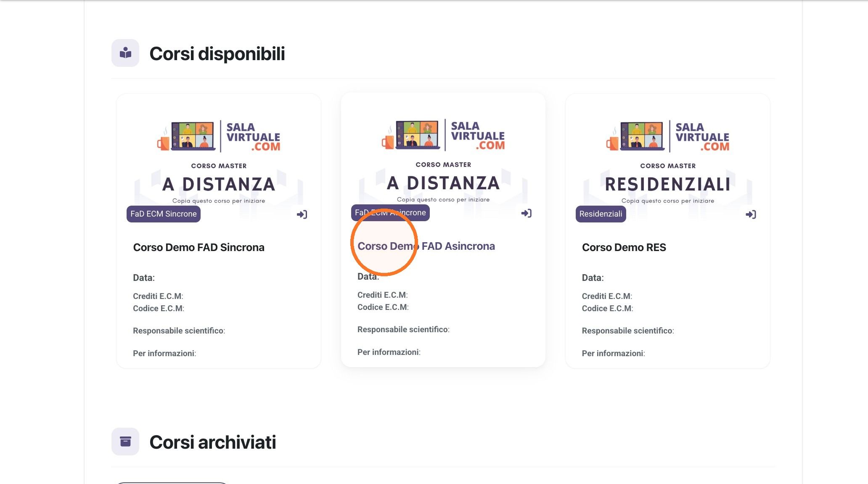Click Codice E.C.M label in FAD Sincrona card
Image resolution: width=868 pixels, height=484 pixels.
pyautogui.click(x=159, y=308)
